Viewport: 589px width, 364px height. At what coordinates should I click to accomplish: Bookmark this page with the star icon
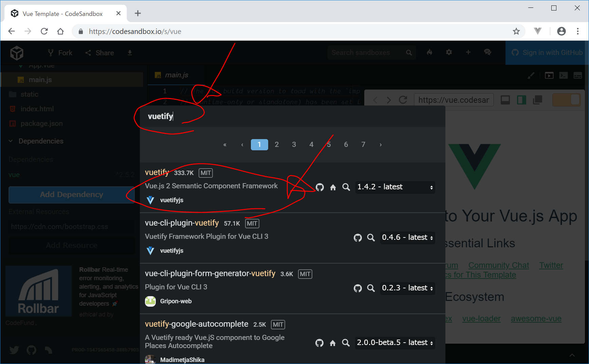tap(516, 32)
